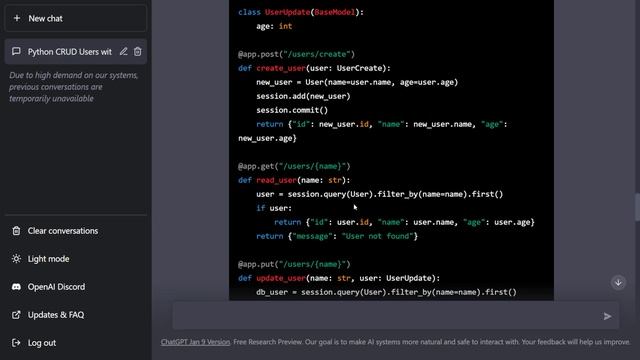640x360 pixels.
Task: Click the line returning "User not found"
Action: (337, 236)
